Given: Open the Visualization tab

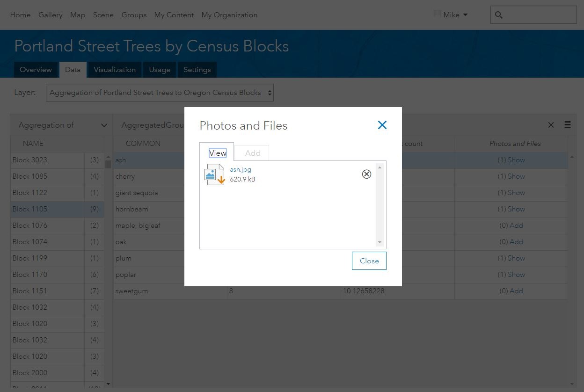Looking at the screenshot, I should (115, 70).
